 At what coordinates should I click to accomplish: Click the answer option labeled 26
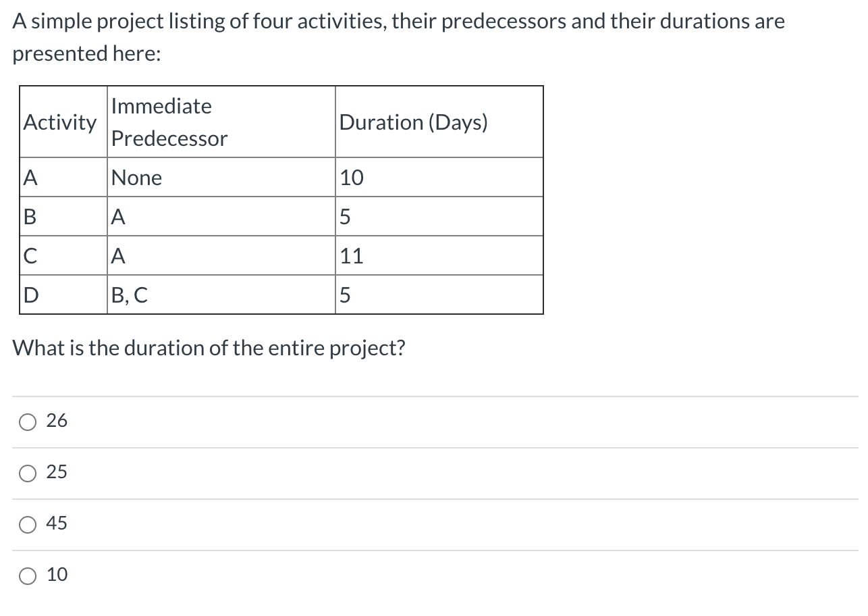point(58,421)
